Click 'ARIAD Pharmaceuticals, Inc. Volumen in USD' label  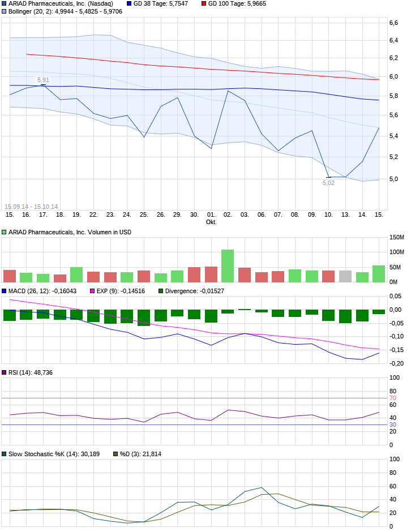[70, 233]
